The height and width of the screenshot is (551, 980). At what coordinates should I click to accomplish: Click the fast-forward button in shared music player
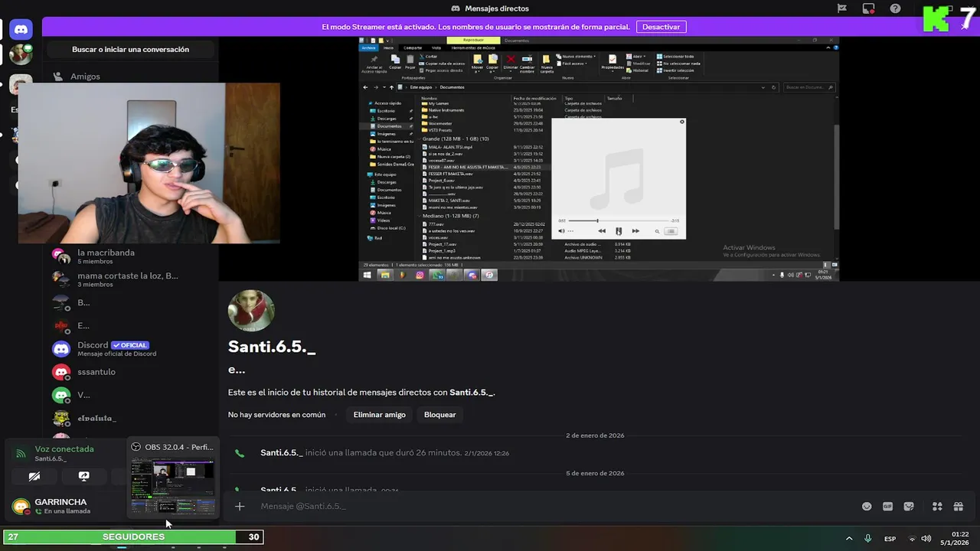(635, 231)
